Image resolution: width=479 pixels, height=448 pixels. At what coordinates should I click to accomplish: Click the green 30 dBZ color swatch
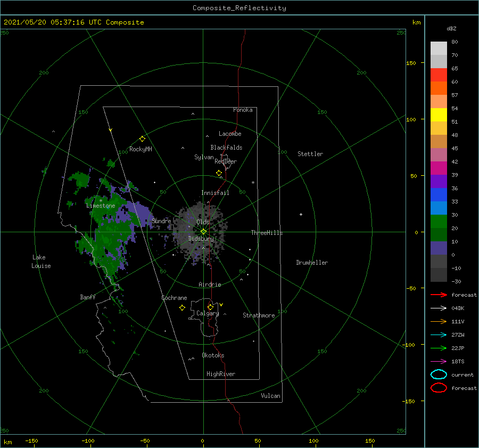tap(439, 222)
